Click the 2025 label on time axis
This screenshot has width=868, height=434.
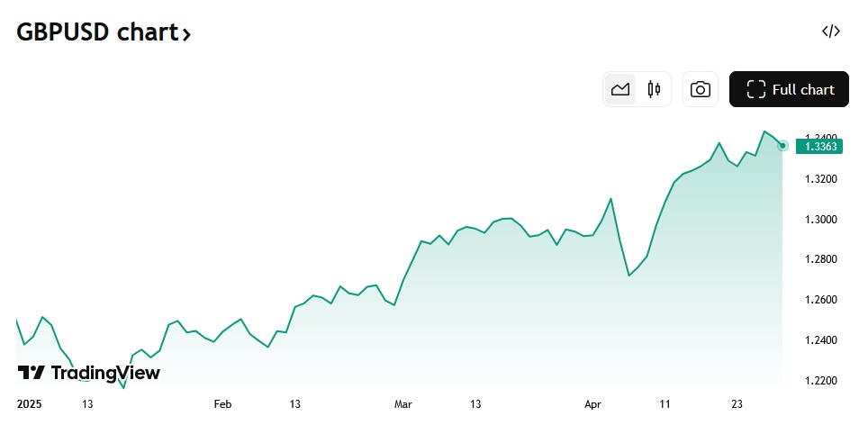pyautogui.click(x=31, y=405)
